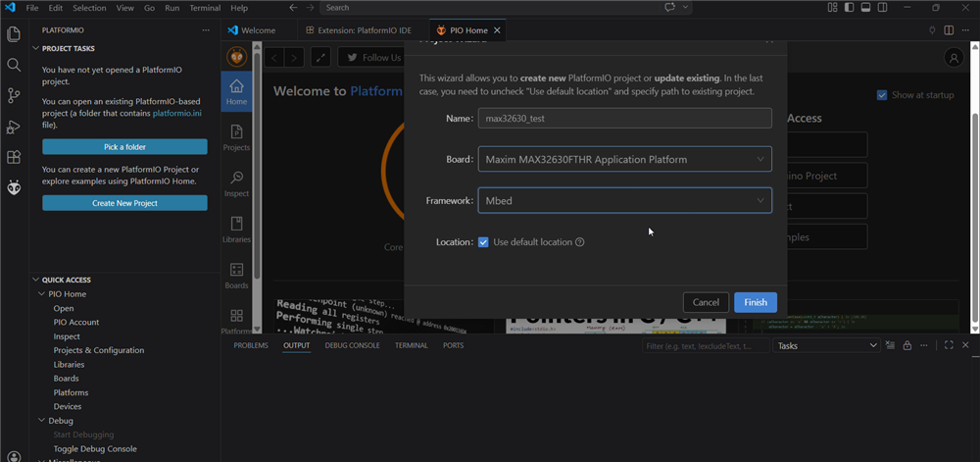The image size is (980, 462).
Task: Toggle the Show at startup checkbox
Action: click(882, 95)
